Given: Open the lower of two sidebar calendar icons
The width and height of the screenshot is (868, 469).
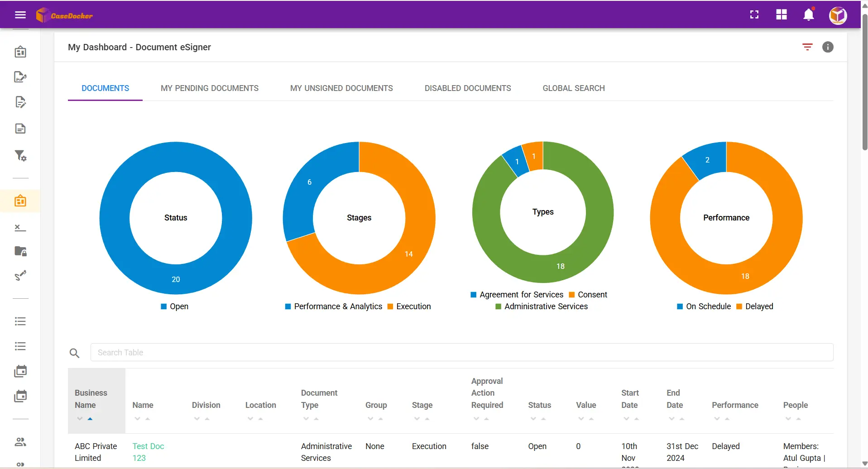Looking at the screenshot, I should tap(20, 396).
